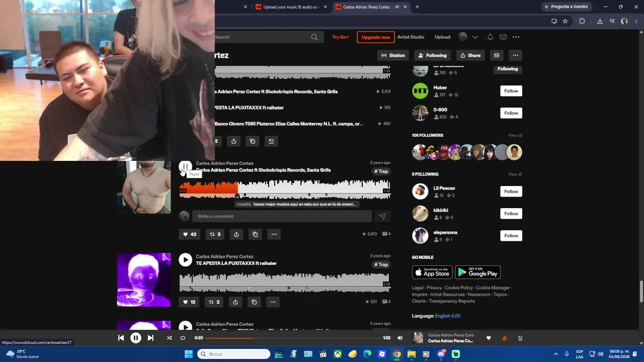Add the playlist to next up
The height and width of the screenshot is (362, 644).
(x=271, y=141)
